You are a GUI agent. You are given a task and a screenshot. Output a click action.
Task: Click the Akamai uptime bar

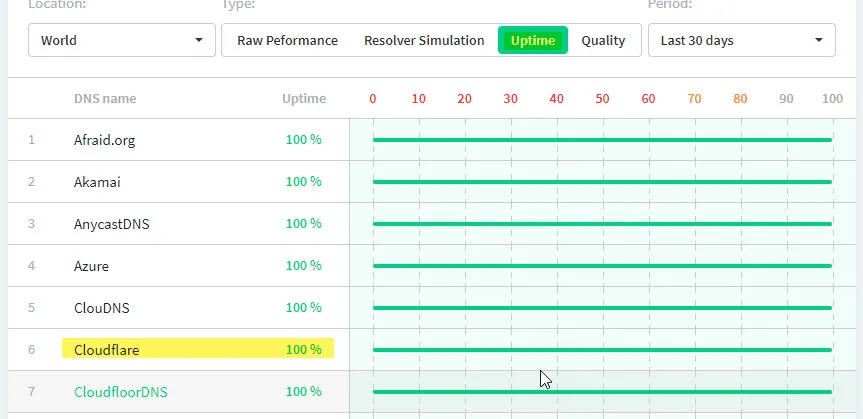click(602, 182)
